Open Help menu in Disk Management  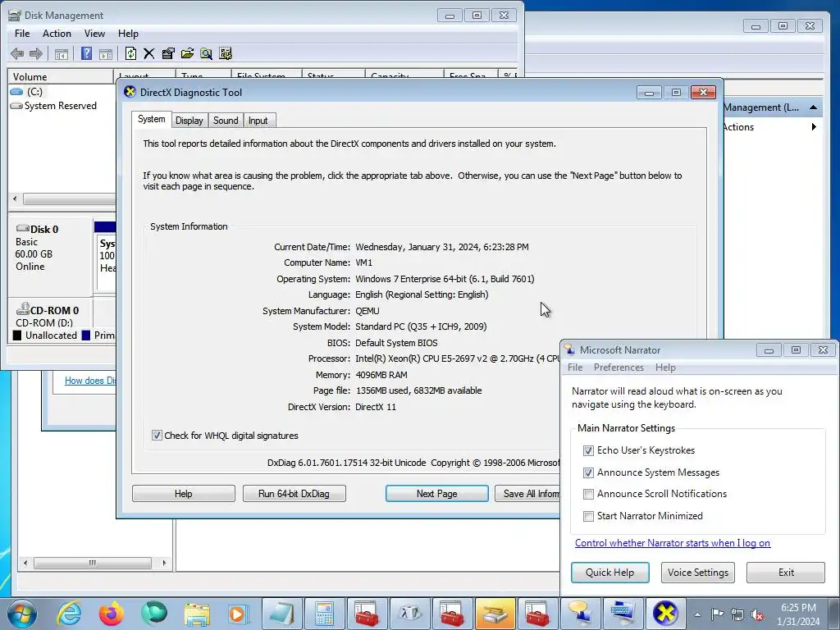128,33
